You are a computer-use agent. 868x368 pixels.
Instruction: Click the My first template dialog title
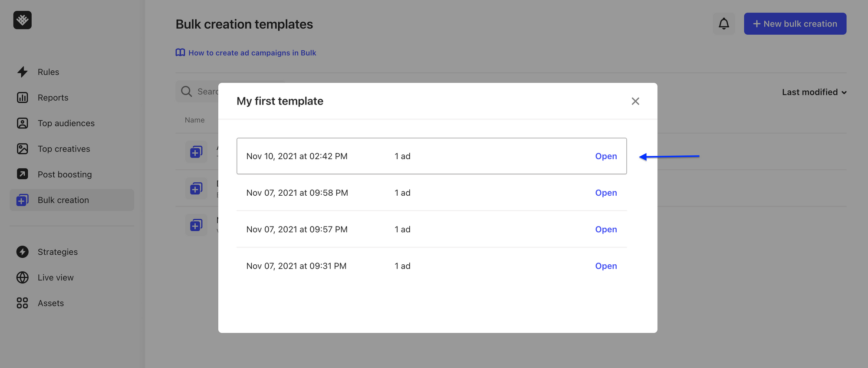(x=280, y=101)
